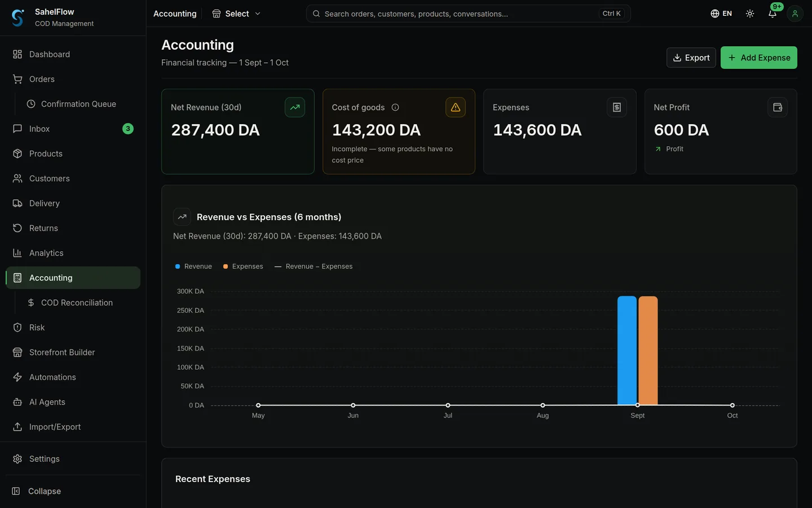Click the Cost of goods warning triangle
The height and width of the screenshot is (508, 812).
pyautogui.click(x=456, y=107)
